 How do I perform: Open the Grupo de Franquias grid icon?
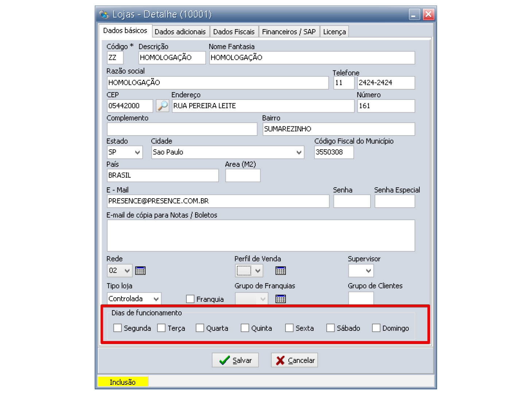coord(280,299)
